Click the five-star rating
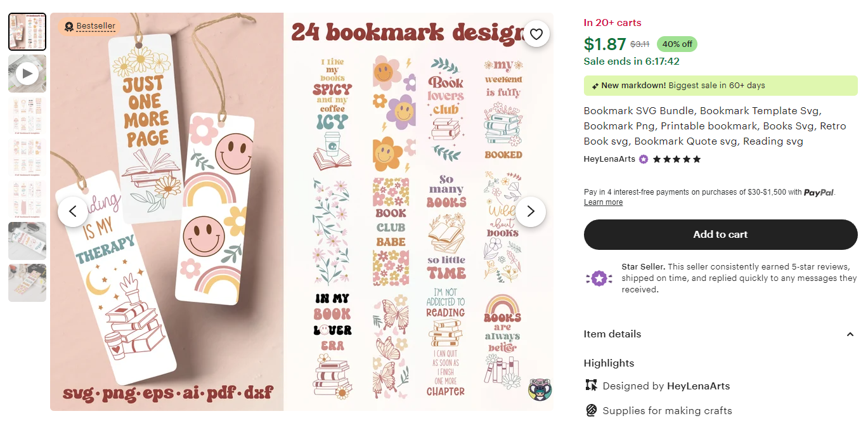Viewport: 868px width, 423px height. click(x=677, y=159)
